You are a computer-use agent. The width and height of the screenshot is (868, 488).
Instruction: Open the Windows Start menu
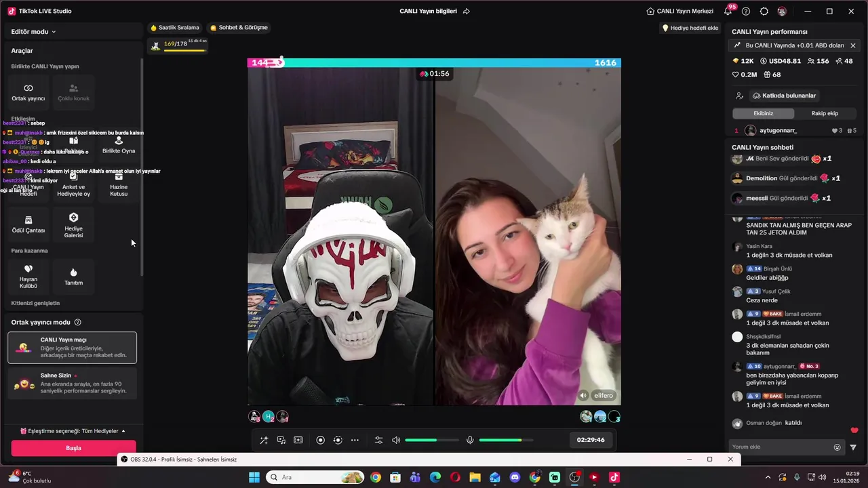(x=254, y=477)
